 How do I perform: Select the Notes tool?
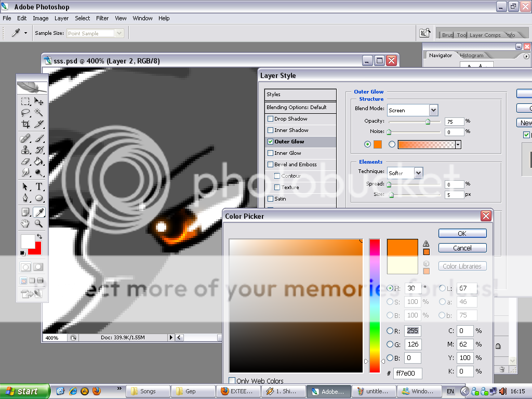coord(25,212)
